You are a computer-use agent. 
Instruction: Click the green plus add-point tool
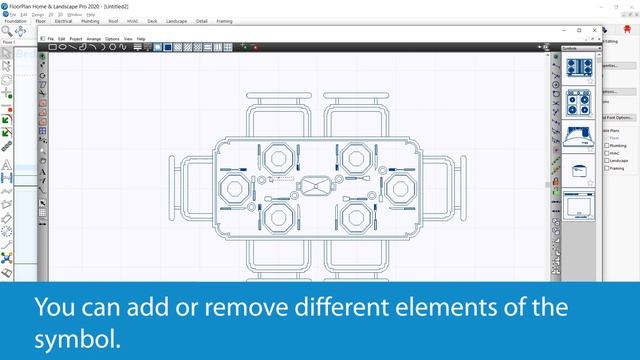tap(7, 93)
